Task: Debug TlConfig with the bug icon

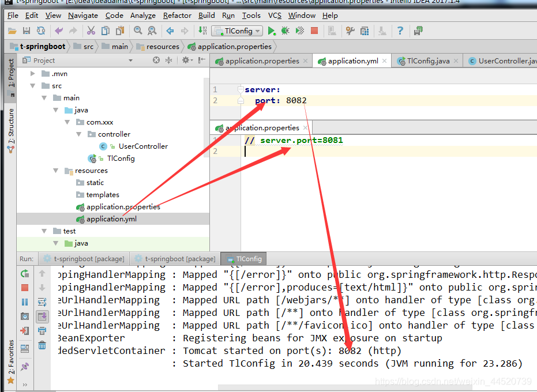Action: coord(285,31)
